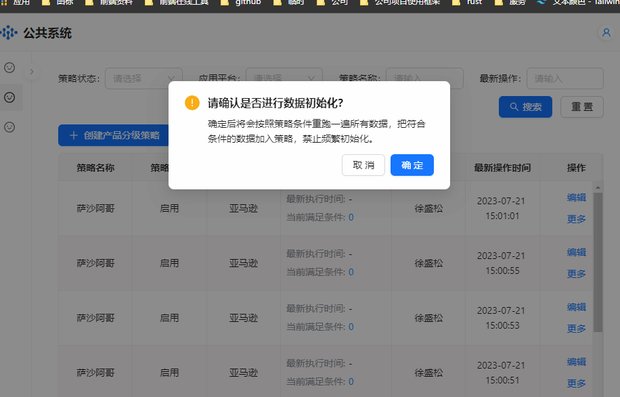Click the 最新操作时间 column header
Screen dimensions: 620x397
(502, 168)
